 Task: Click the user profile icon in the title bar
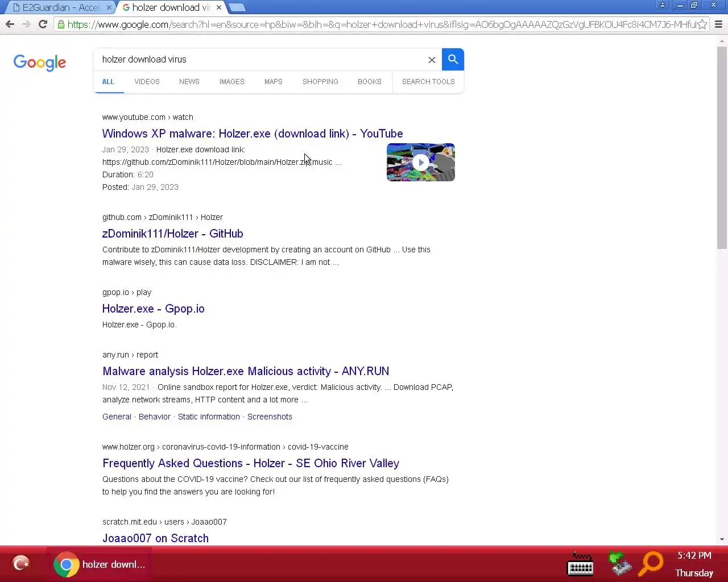tap(663, 5)
